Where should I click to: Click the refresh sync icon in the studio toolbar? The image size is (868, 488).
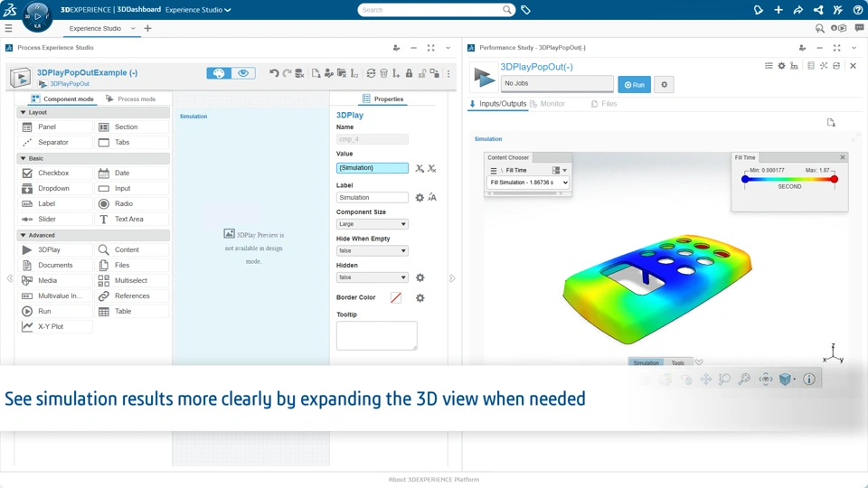pos(371,73)
